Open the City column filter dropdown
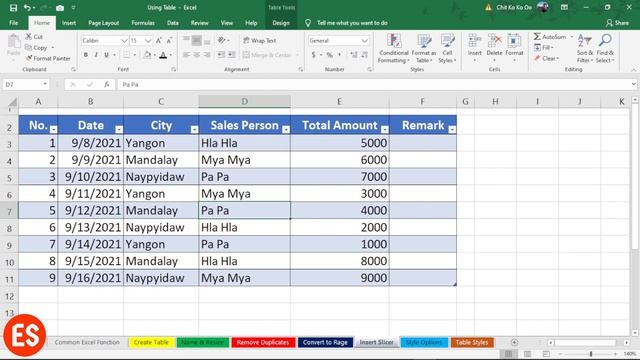Viewport: 640px width, 360px height. click(194, 129)
